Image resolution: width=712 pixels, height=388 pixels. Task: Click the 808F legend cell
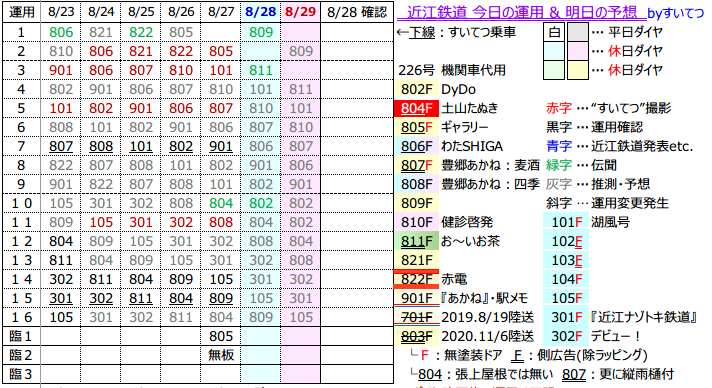tap(416, 184)
